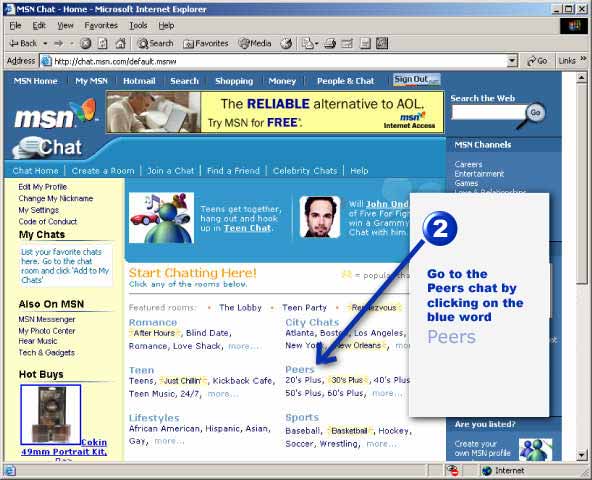The image size is (592, 480).
Task: Open the Basketball chat room
Action: click(349, 431)
